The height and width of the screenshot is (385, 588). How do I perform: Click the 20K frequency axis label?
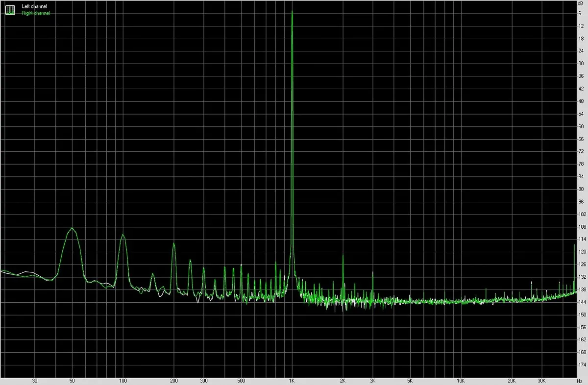pos(512,381)
